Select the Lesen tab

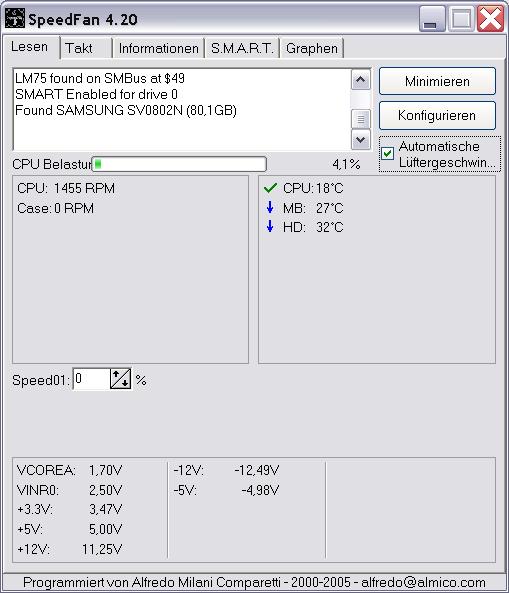tap(30, 47)
